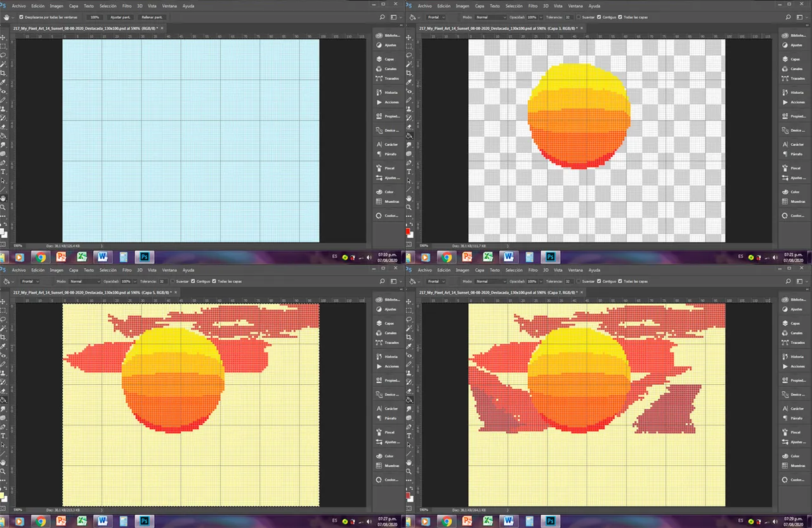Select the Pen tool in the blue-canvas window

(3, 163)
